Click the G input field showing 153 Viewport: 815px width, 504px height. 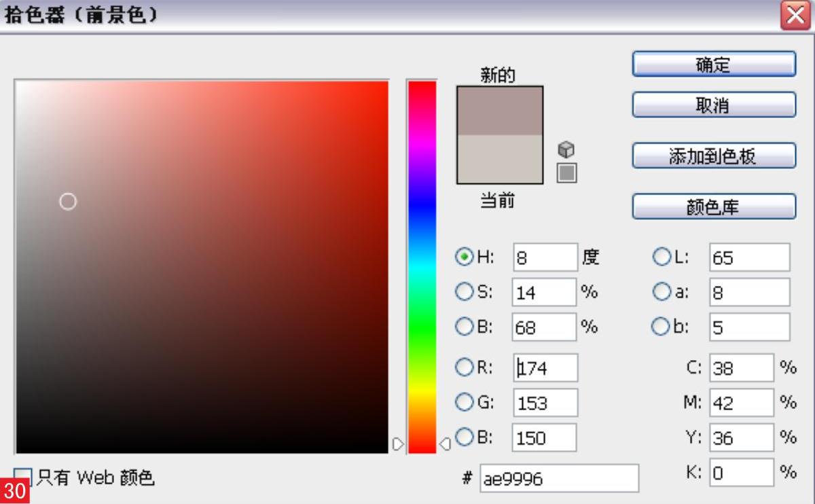click(545, 402)
